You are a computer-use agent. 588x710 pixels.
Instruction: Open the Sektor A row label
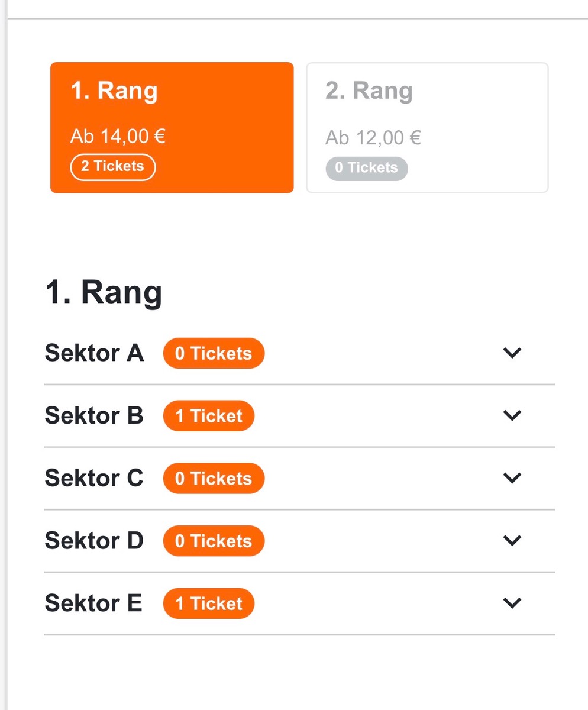94,353
